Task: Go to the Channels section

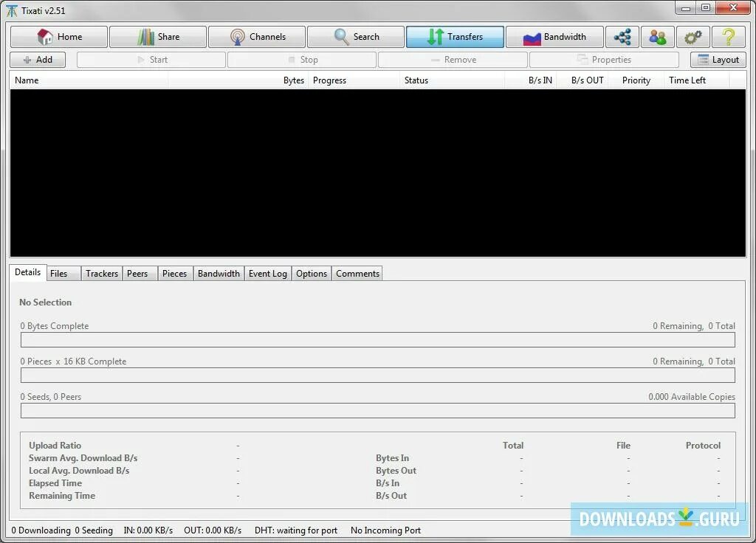Action: (x=257, y=37)
